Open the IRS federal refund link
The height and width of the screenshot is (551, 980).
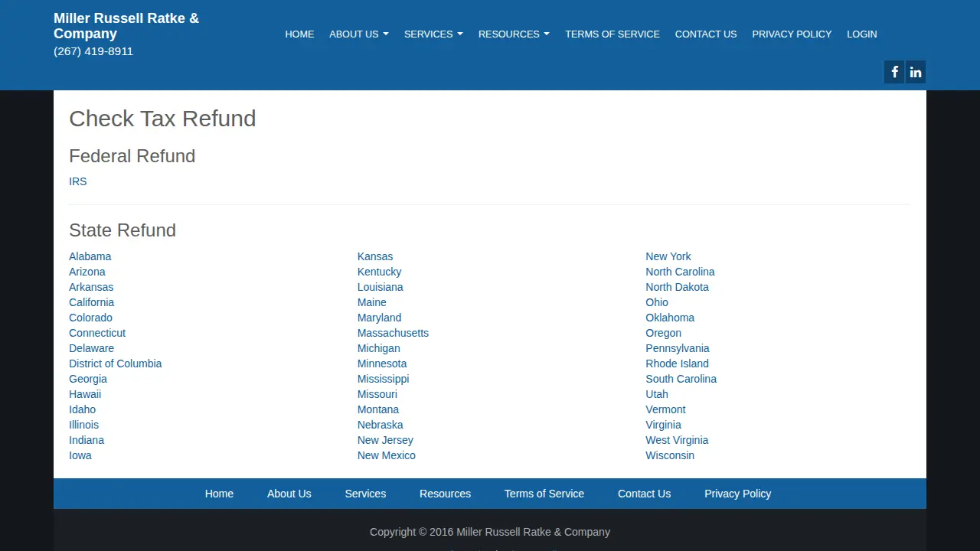78,181
